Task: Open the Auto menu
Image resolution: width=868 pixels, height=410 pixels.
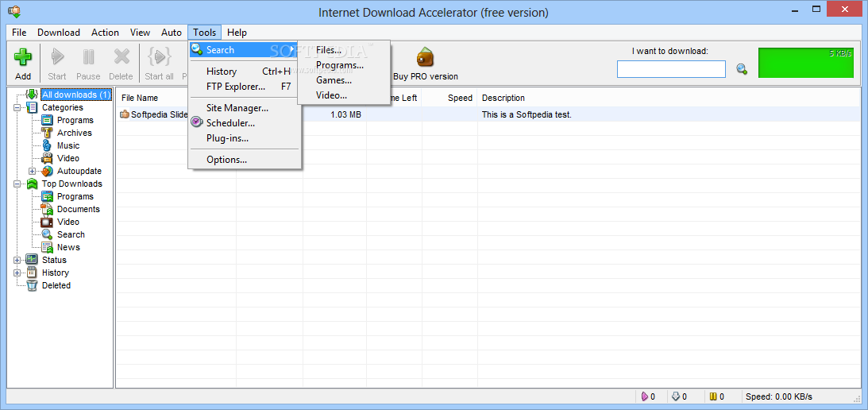Action: coord(172,32)
